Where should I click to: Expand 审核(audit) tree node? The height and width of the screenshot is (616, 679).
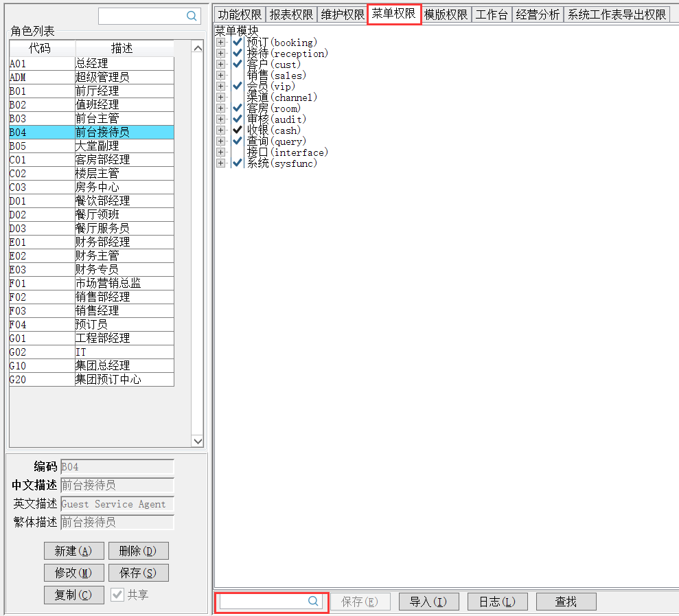click(x=221, y=119)
